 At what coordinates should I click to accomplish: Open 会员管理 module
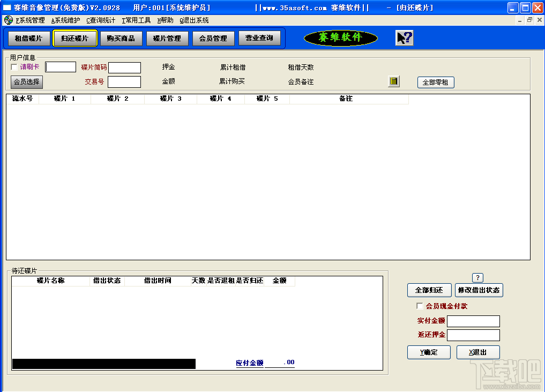213,38
